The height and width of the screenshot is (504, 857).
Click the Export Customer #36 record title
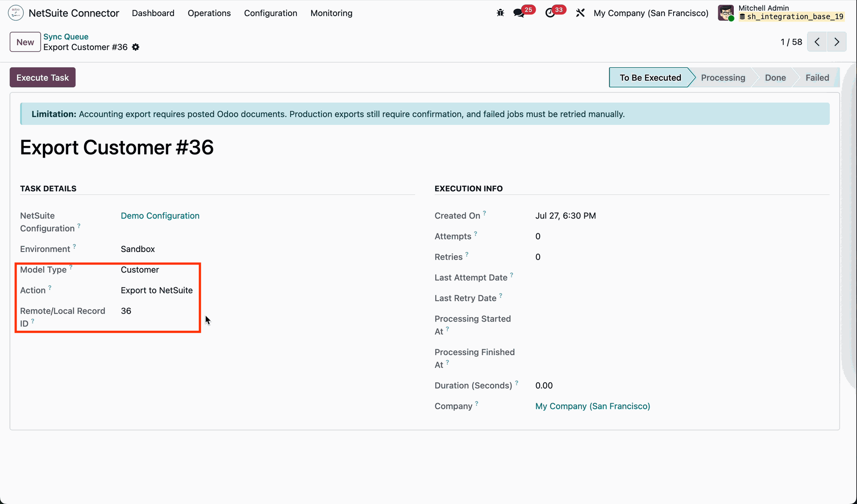pos(117,148)
